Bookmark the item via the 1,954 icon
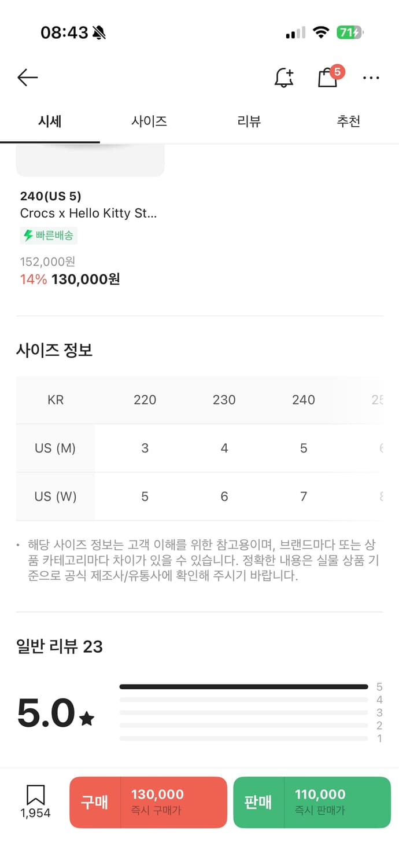 pos(35,796)
